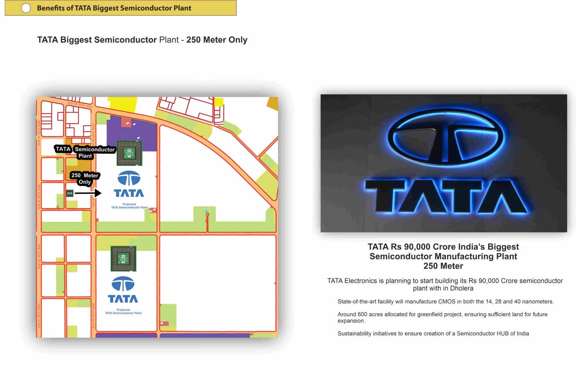The width and height of the screenshot is (588, 374).
Task: Click the glowing TATA wordmark letters in the photo
Action: [x=446, y=196]
